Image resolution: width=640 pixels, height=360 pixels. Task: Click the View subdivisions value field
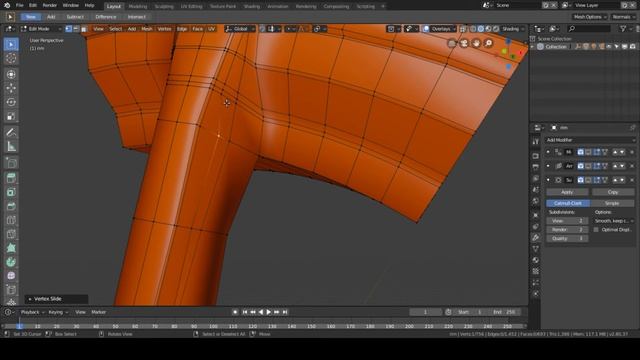click(x=567, y=221)
